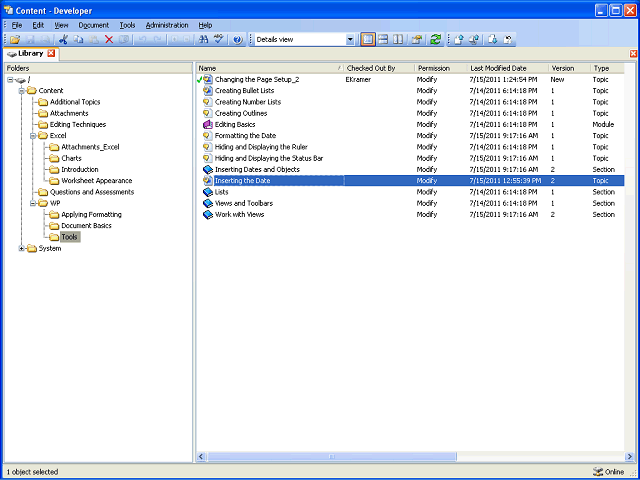640x480 pixels.
Task: Select the Attachments_Excel folder
Action: (x=90, y=147)
